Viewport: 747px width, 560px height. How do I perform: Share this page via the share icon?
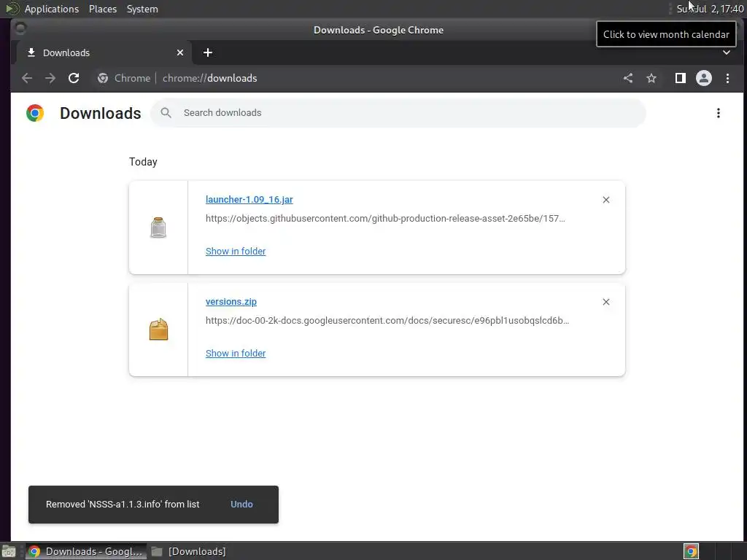pos(628,78)
